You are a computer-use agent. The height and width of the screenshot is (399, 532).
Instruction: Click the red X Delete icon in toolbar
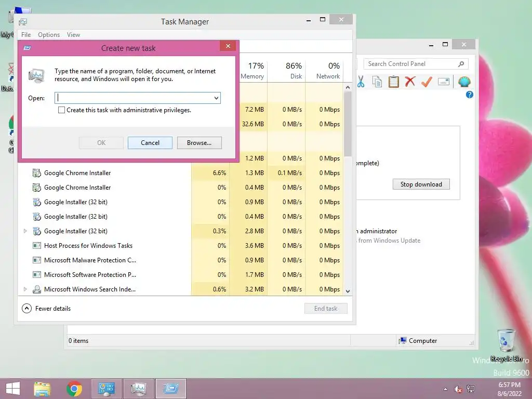[x=410, y=82]
